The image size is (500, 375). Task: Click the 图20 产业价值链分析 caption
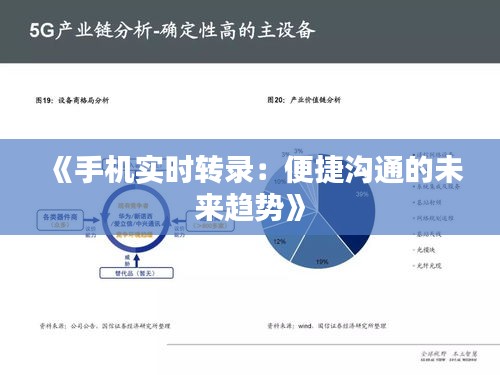(x=304, y=100)
